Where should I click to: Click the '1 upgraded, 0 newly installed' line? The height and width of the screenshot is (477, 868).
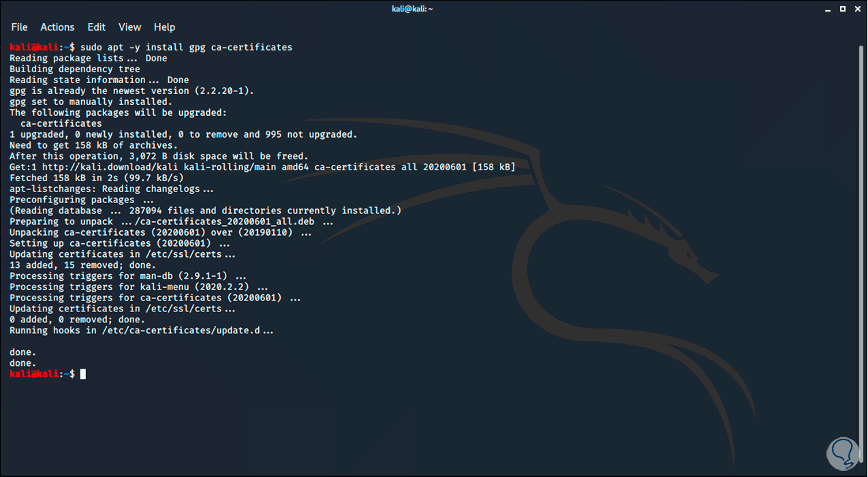pyautogui.click(x=183, y=134)
